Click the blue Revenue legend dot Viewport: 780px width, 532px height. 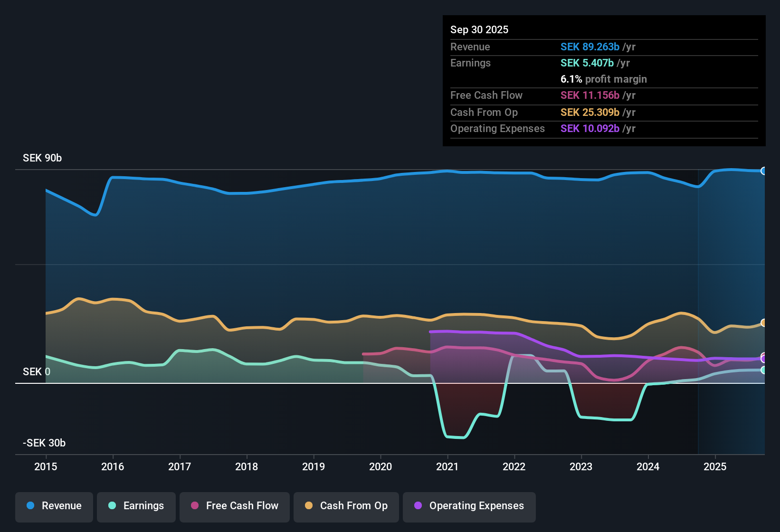tap(30, 505)
